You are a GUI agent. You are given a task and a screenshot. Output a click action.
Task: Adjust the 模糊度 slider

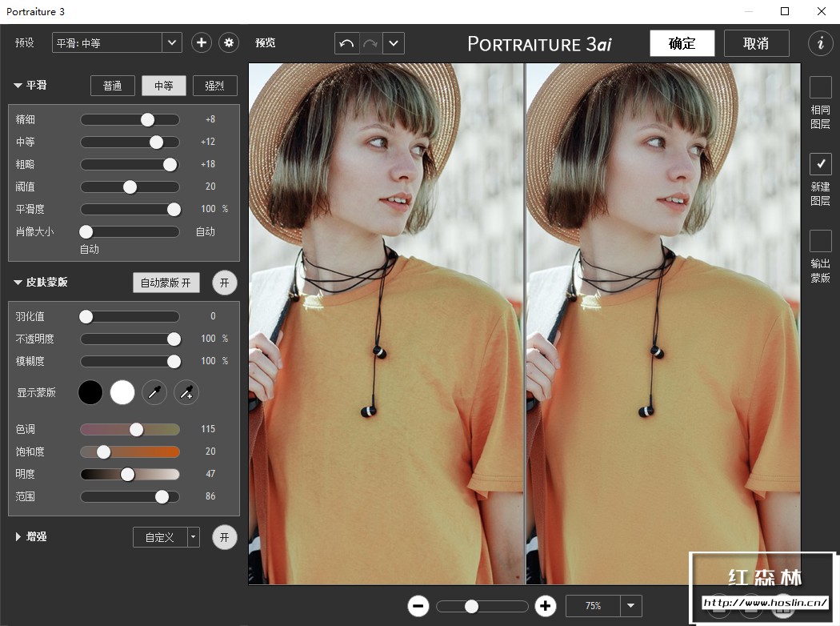[x=130, y=362]
